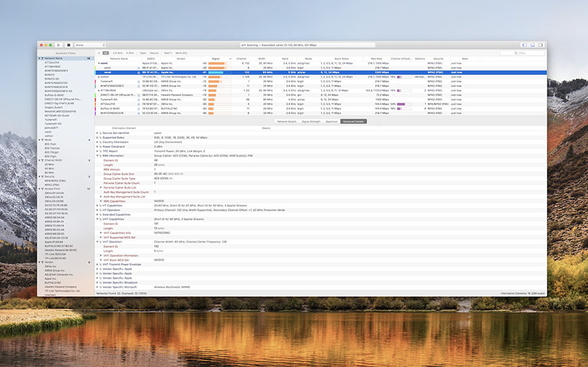Click the element icon beside HT Capabilities
Image resolution: width=588 pixels, height=367 pixels.
tap(101, 205)
